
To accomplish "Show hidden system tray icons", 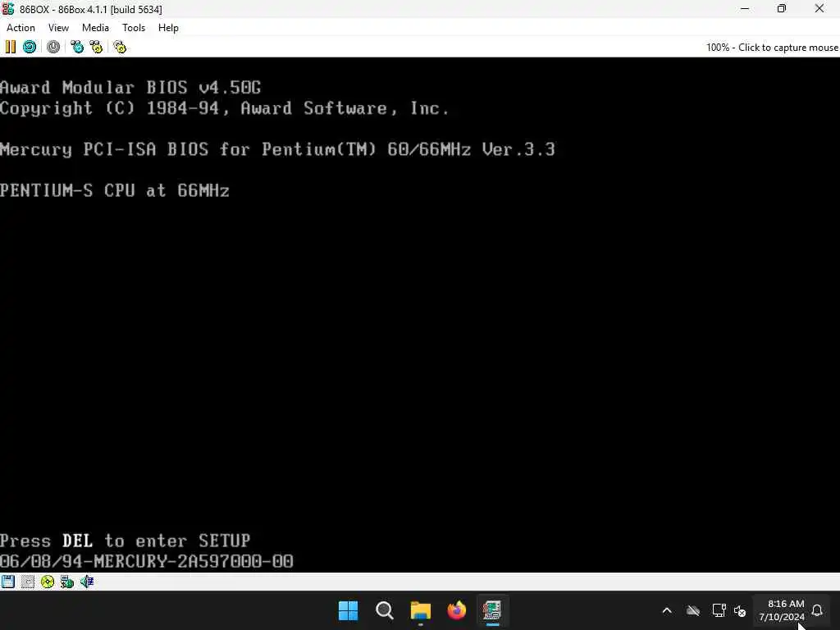I will pyautogui.click(x=667, y=610).
